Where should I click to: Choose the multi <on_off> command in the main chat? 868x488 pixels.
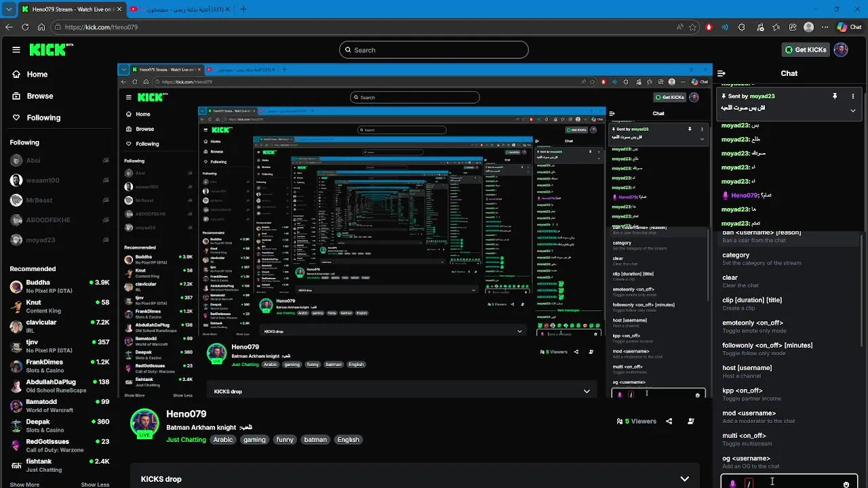[x=789, y=439]
